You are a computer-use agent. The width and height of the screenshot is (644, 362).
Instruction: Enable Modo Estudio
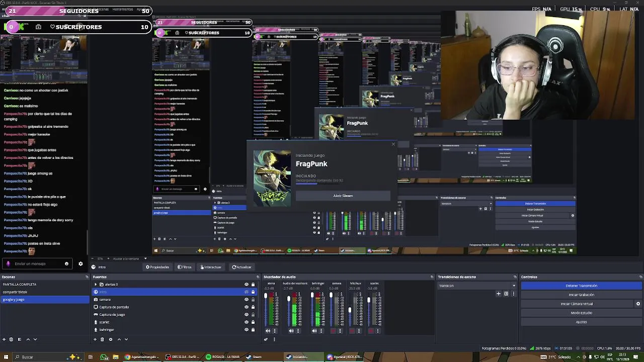pyautogui.click(x=581, y=313)
